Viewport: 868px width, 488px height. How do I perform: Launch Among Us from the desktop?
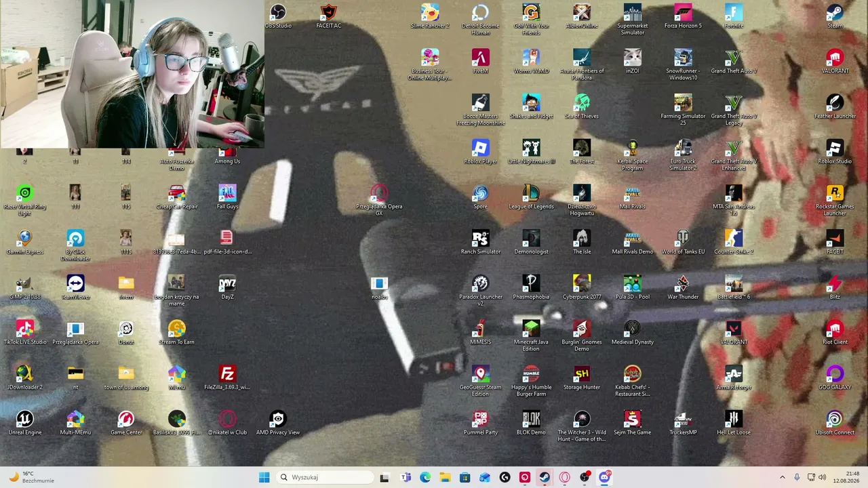click(227, 156)
